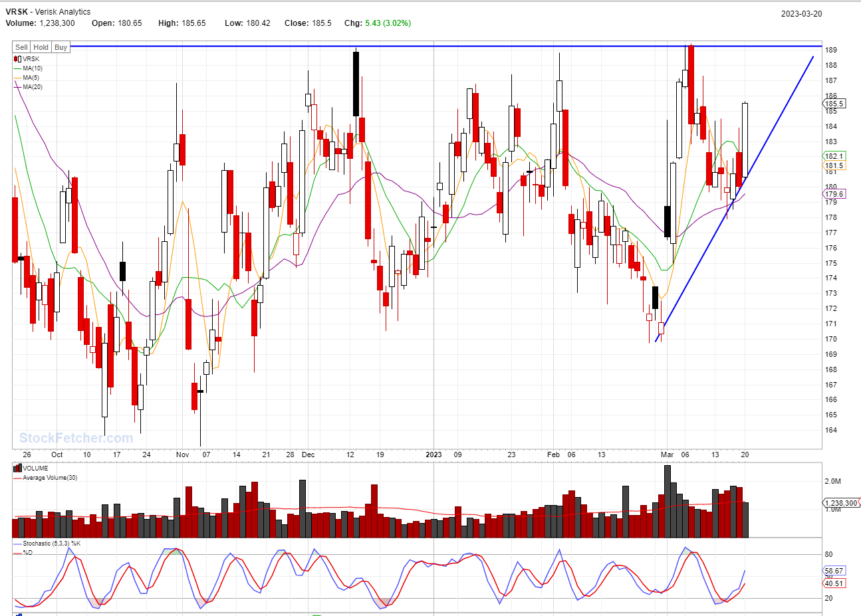Click the 2023-03-20 date label
This screenshot has width=861, height=616.
pyautogui.click(x=801, y=14)
